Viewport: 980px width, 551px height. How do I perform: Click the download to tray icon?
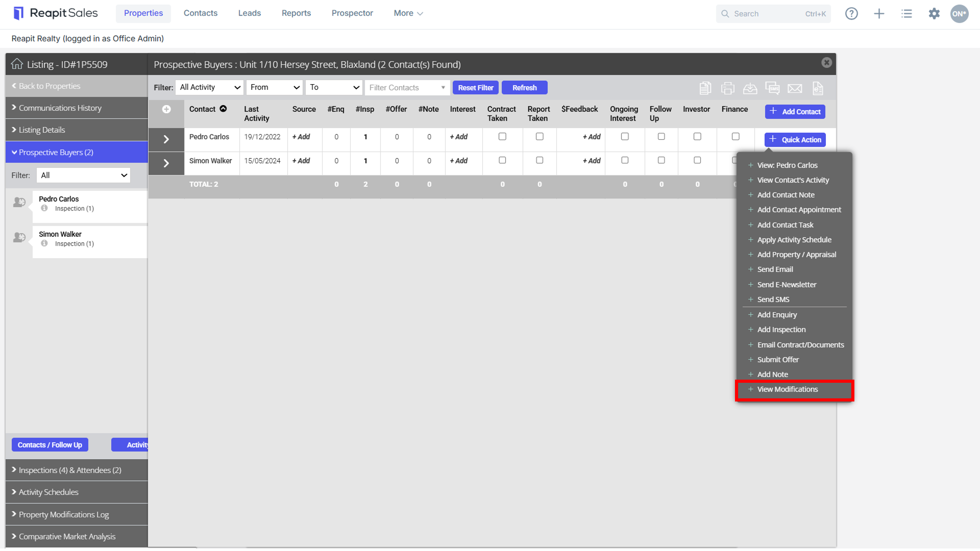click(750, 88)
